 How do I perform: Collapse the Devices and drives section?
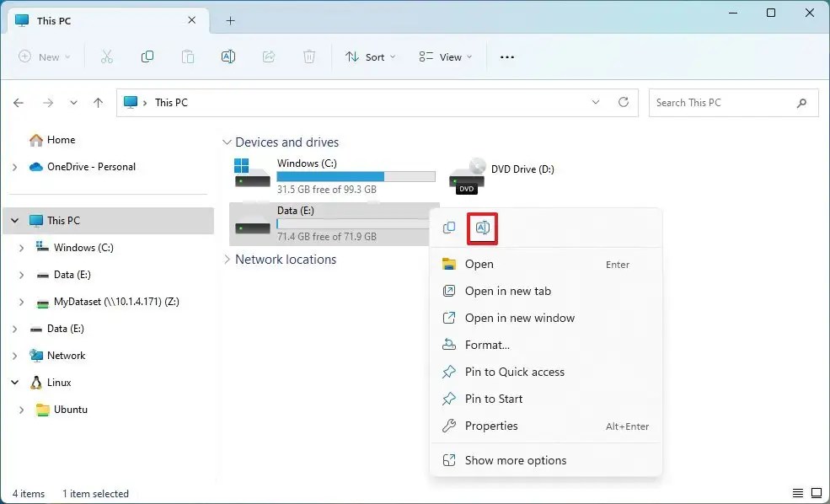(226, 142)
